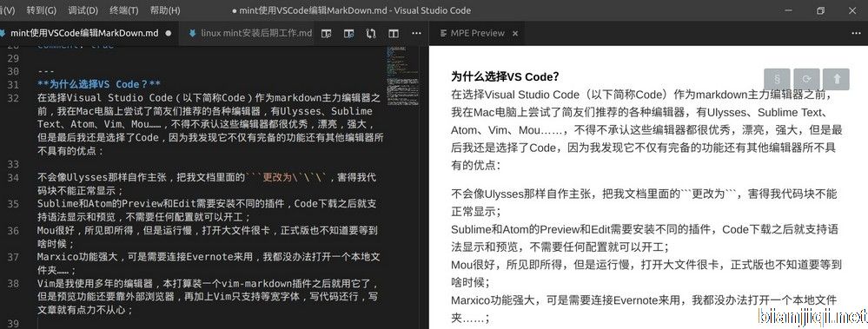The image size is (868, 329).
Task: Close the MPE Preview tab
Action: (515, 33)
